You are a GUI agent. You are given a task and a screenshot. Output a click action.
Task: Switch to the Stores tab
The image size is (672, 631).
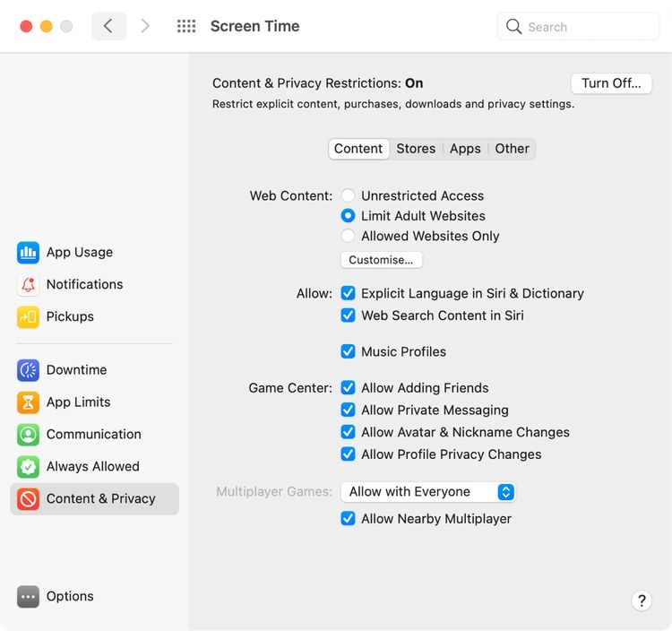[416, 149]
